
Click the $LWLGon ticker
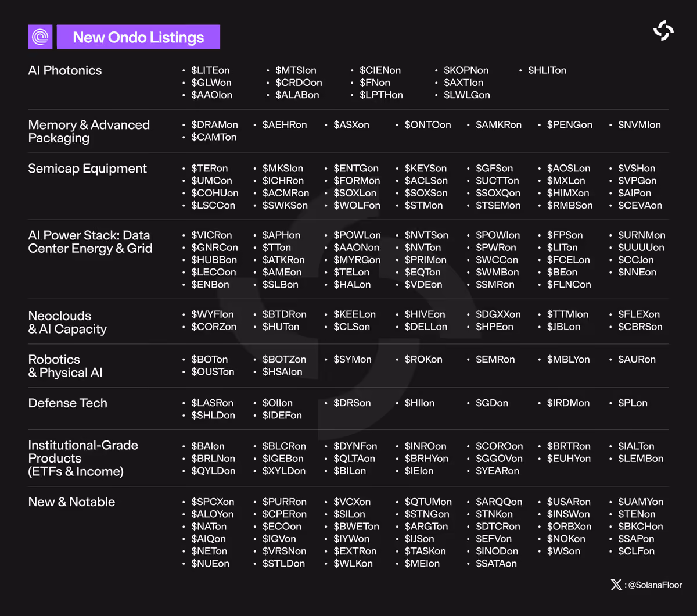(467, 95)
